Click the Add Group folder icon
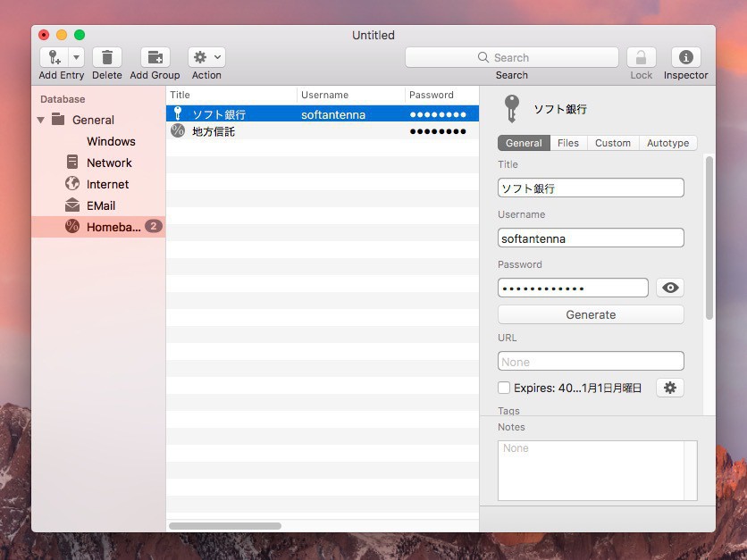 point(155,57)
